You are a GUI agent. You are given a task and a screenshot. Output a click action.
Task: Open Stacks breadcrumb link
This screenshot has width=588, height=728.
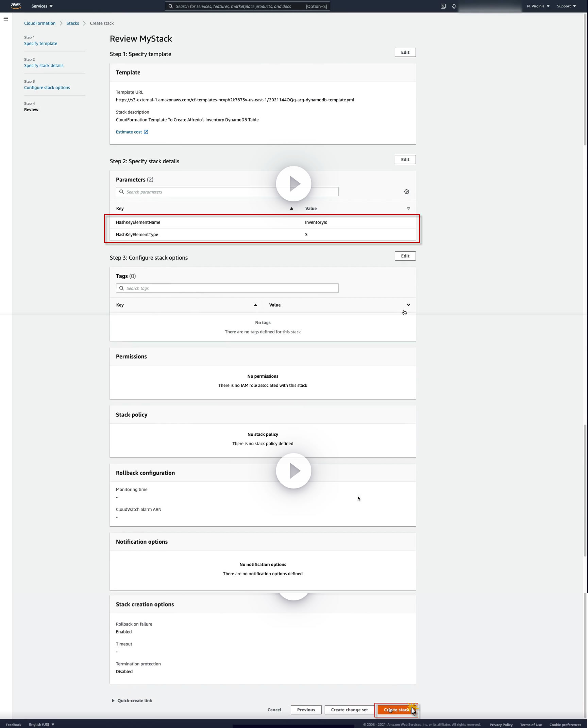[73, 23]
